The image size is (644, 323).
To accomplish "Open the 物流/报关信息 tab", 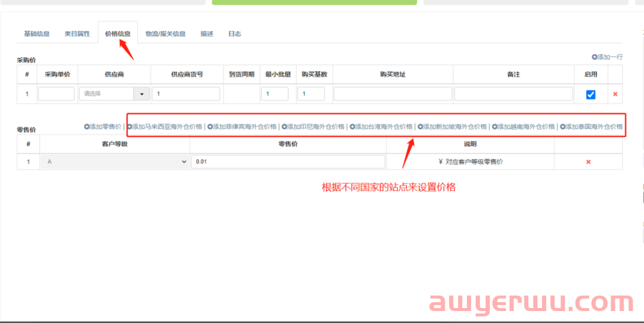I will pos(165,34).
